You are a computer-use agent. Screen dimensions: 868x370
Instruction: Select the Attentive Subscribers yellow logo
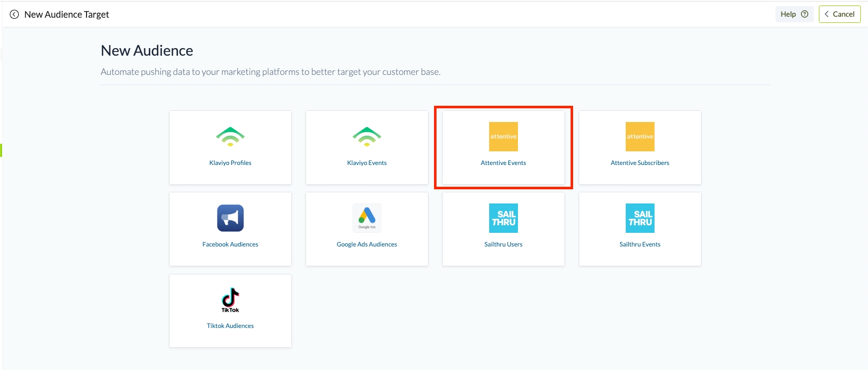click(640, 137)
